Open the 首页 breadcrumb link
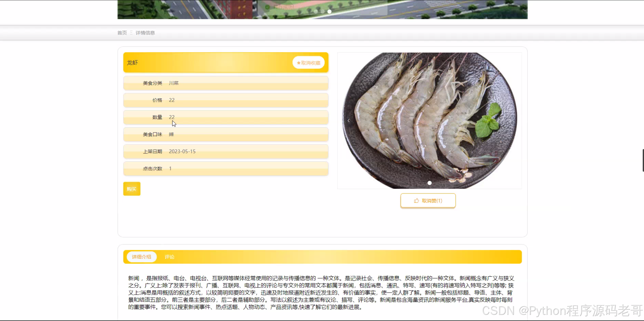 tap(122, 33)
